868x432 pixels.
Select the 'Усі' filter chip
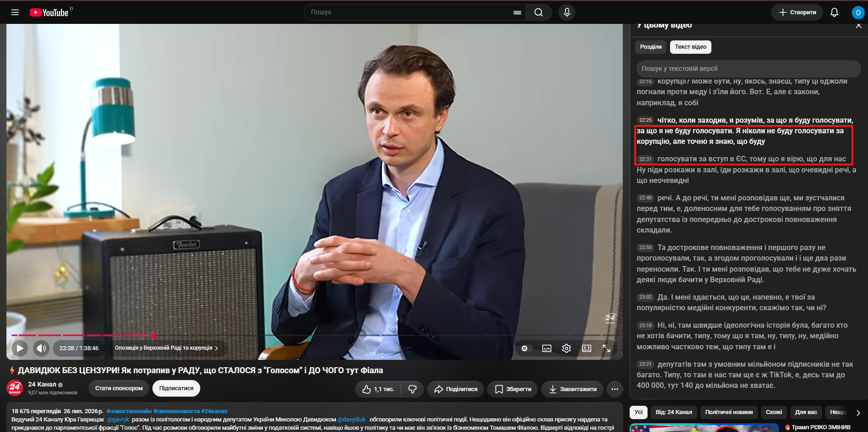639,412
